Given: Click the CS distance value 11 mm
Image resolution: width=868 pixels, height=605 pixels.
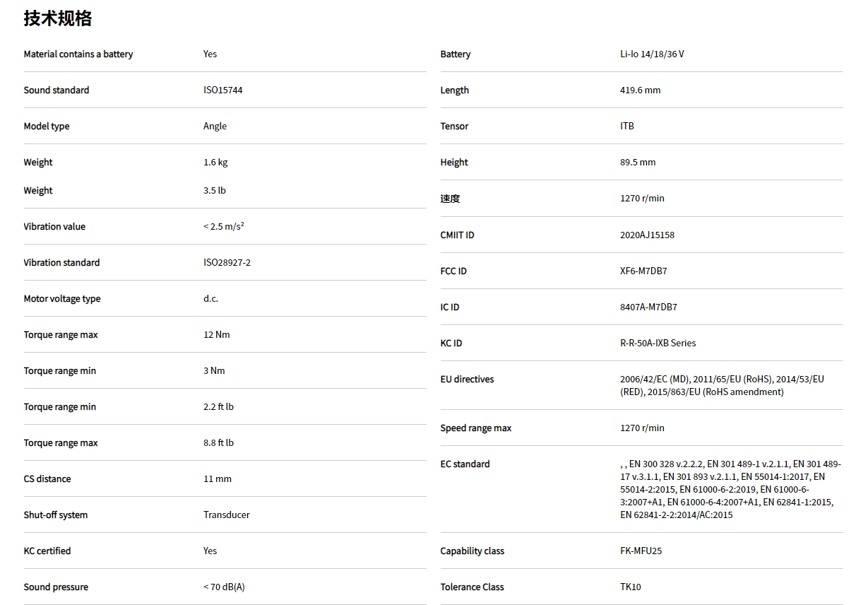Looking at the screenshot, I should [x=217, y=479].
